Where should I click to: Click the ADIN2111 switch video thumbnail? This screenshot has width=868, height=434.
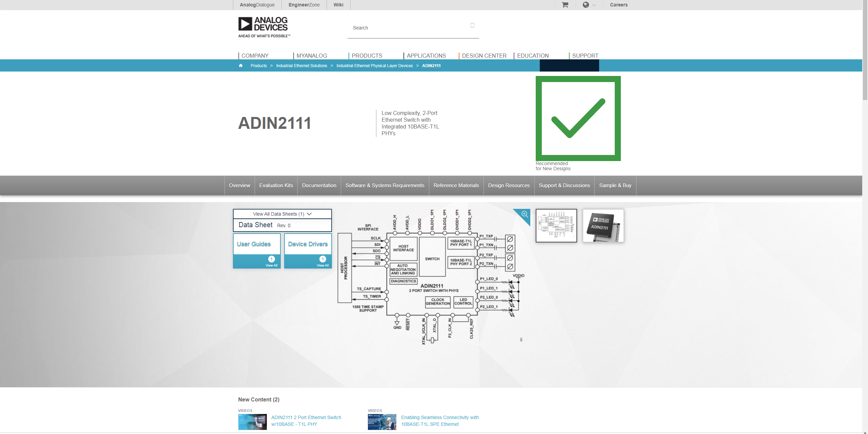252,422
